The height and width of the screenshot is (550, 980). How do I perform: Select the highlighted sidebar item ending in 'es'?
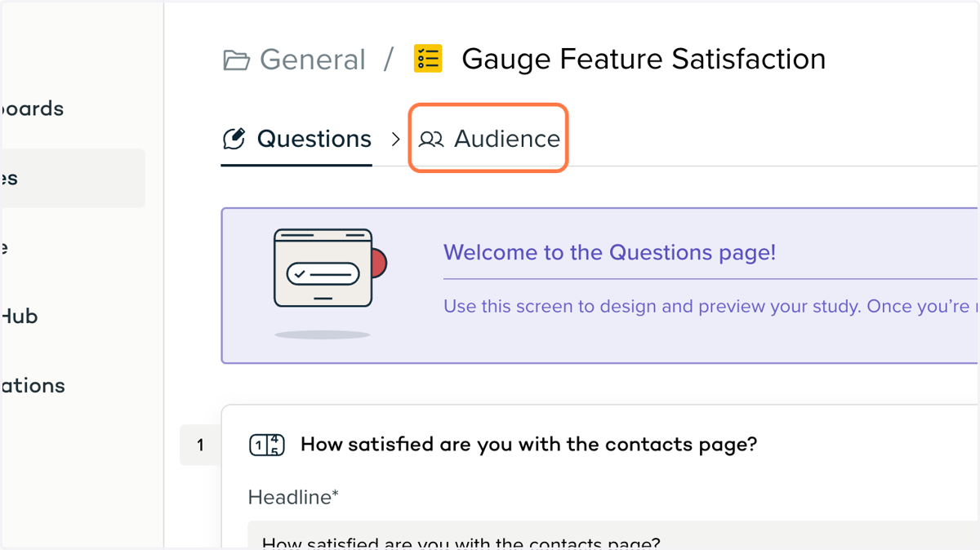(x=73, y=178)
